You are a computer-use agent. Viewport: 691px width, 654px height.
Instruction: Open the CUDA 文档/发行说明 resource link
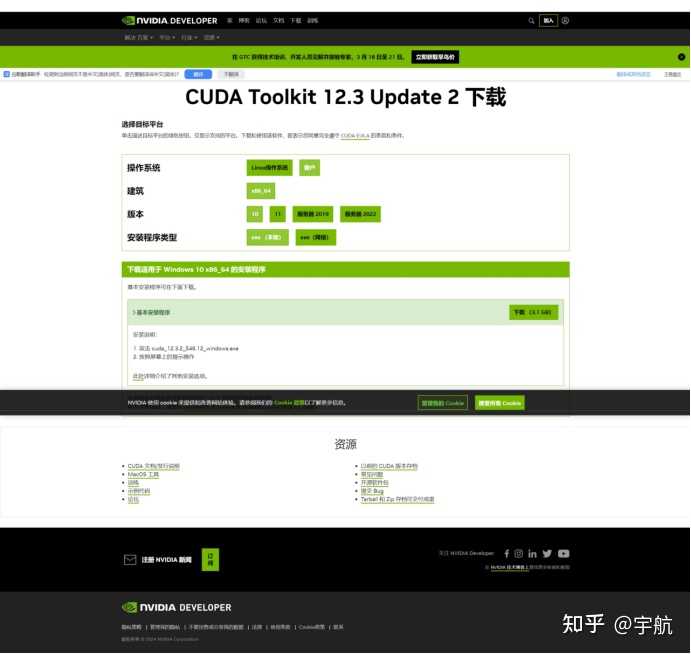(153, 466)
